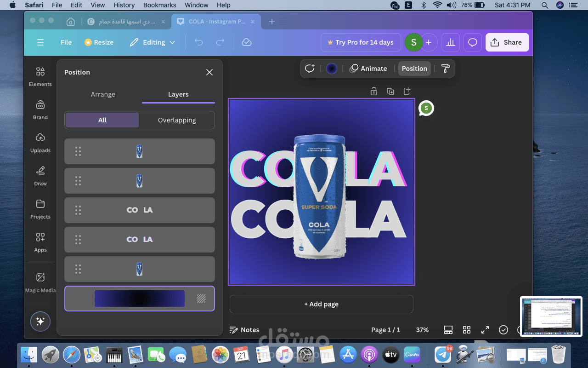Select the glitch-colored CO LA text layer
588x368 pixels.
tap(140, 240)
